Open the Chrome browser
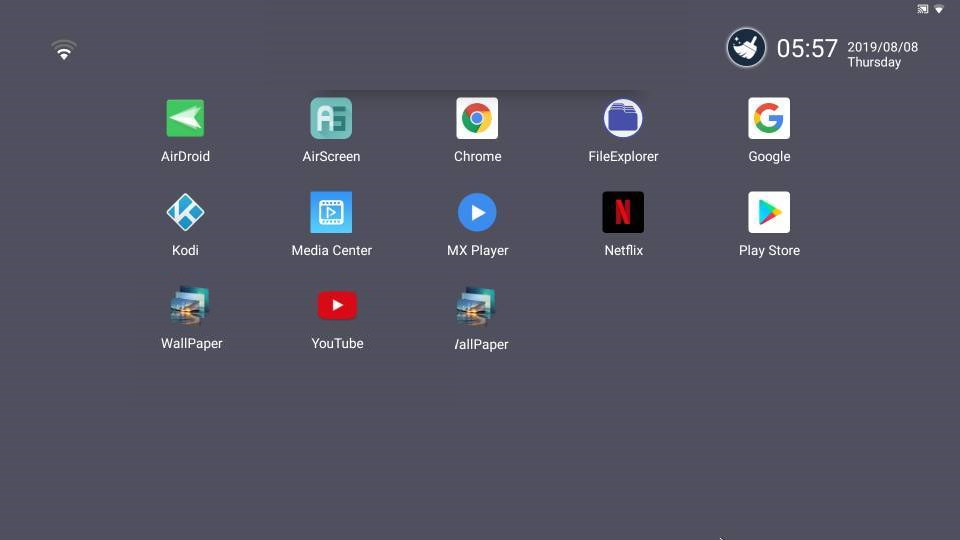Screen dimensions: 960x540 (477, 118)
